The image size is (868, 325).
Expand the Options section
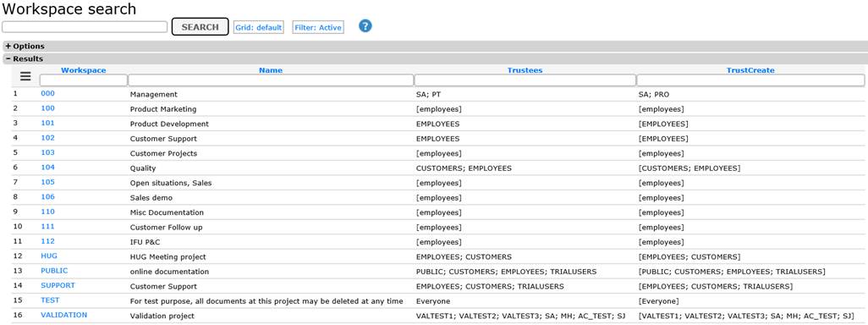[x=25, y=47]
